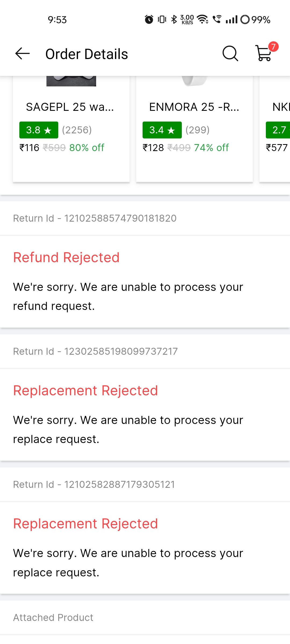
Task: Open the ENMORA 25 product card
Action: pyautogui.click(x=194, y=129)
